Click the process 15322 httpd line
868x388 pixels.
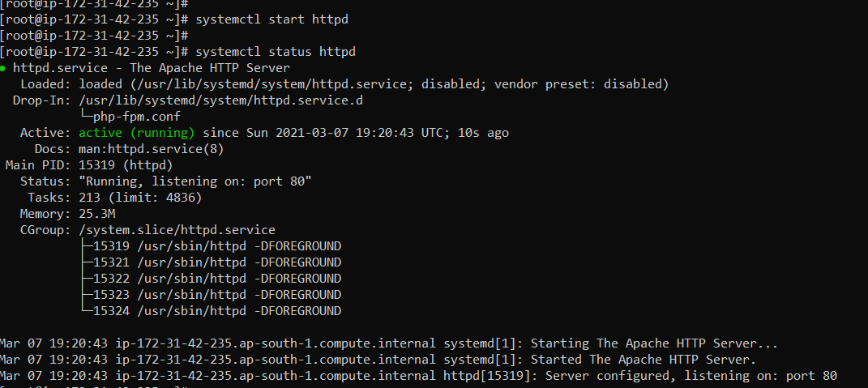coord(211,279)
